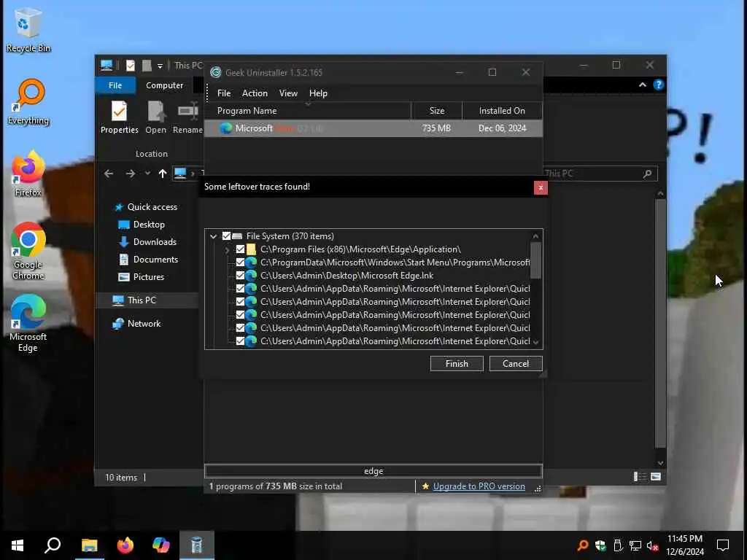Click Properties icon in the File Explorer ribbon

(119, 117)
